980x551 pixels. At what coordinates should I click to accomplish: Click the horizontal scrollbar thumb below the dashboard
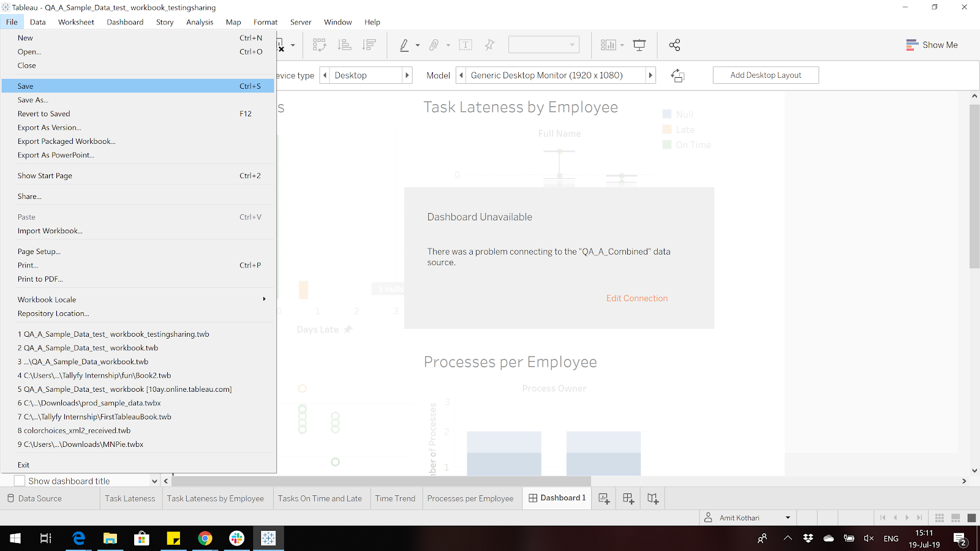tap(382, 481)
